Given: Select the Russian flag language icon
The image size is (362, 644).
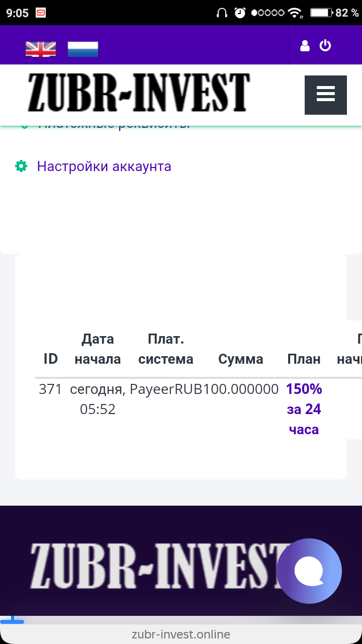Looking at the screenshot, I should [83, 49].
